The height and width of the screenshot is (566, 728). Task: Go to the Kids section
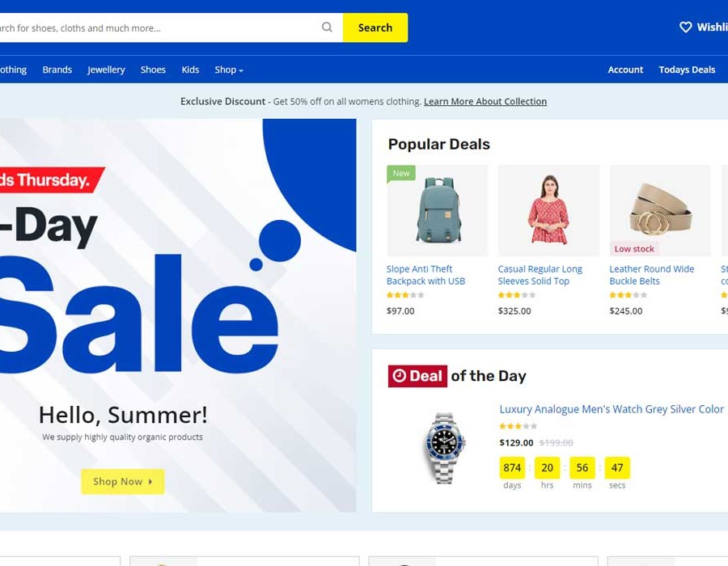[190, 70]
